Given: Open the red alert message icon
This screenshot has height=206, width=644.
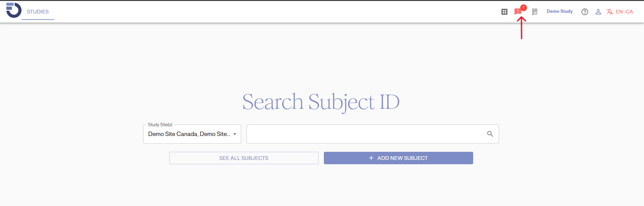Looking at the screenshot, I should pyautogui.click(x=518, y=12).
